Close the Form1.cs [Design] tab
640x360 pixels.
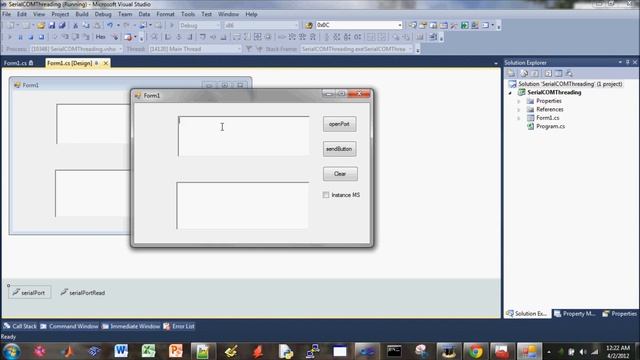pos(106,63)
